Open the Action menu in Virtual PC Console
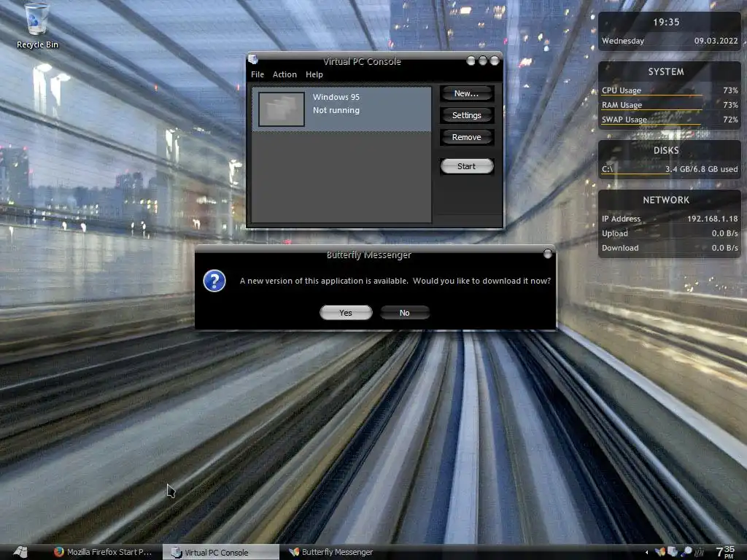 coord(285,75)
